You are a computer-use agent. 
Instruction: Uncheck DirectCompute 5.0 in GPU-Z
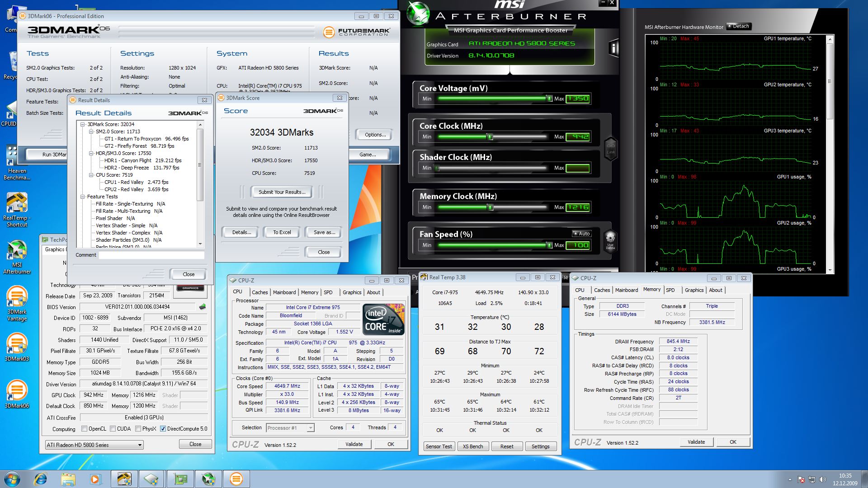click(163, 429)
